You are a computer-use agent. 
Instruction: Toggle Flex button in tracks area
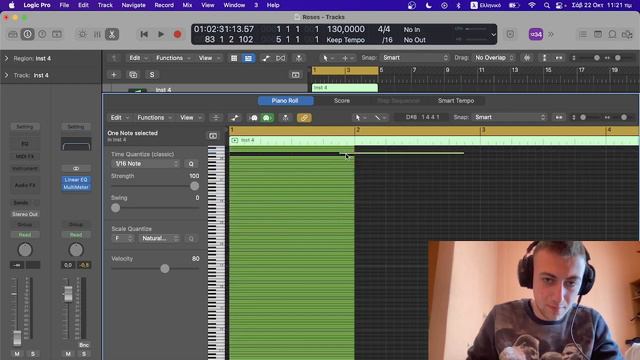pos(280,58)
